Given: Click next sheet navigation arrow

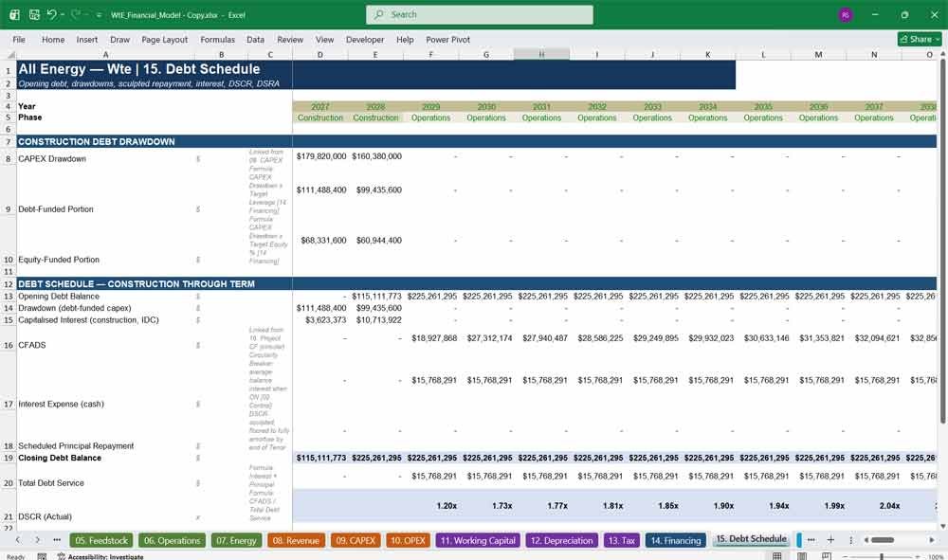Looking at the screenshot, I should [37, 539].
